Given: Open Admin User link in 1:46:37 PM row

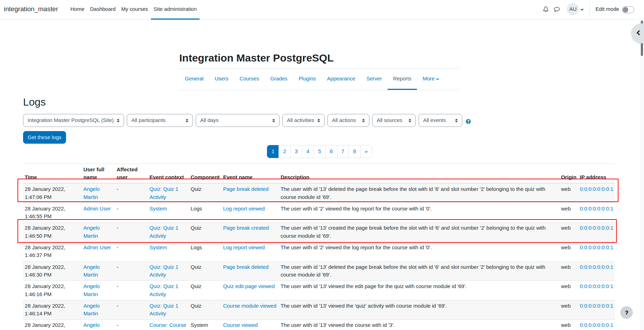Looking at the screenshot, I should [x=97, y=247].
